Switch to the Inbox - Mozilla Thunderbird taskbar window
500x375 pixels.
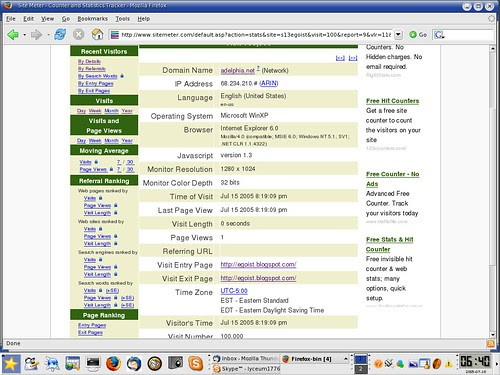[x=245, y=359]
